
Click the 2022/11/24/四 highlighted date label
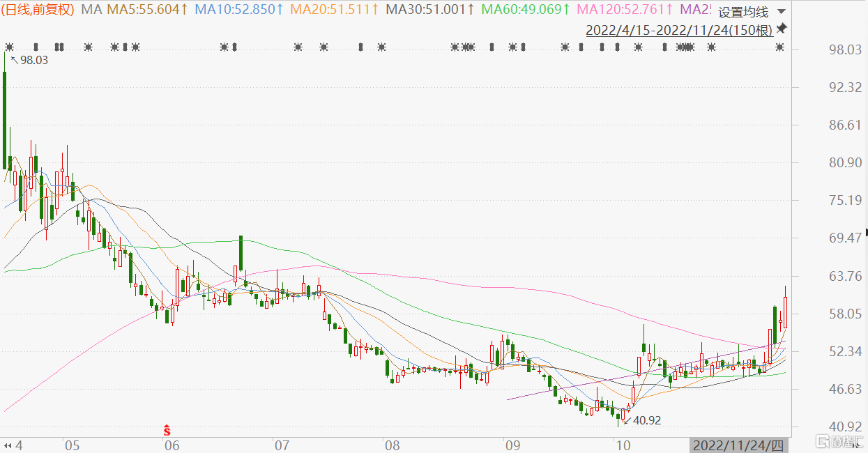coord(740,445)
